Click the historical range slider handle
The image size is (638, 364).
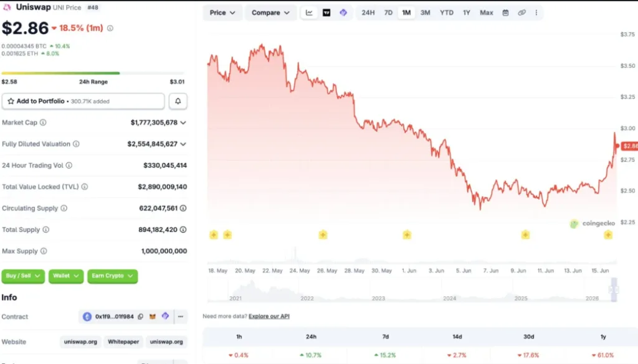click(x=614, y=290)
